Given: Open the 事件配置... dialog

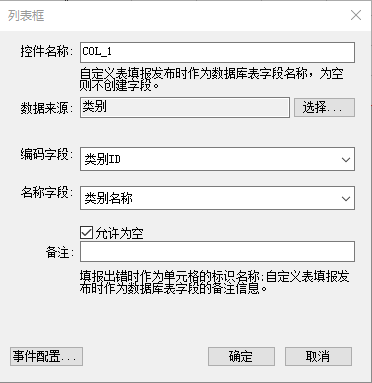Looking at the screenshot, I should point(46,356).
